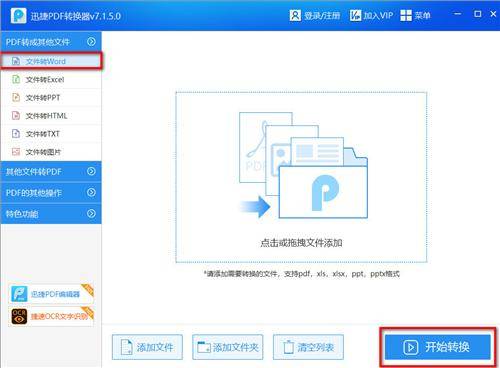Click the 点击或拖拽文件添加 text

point(301,243)
